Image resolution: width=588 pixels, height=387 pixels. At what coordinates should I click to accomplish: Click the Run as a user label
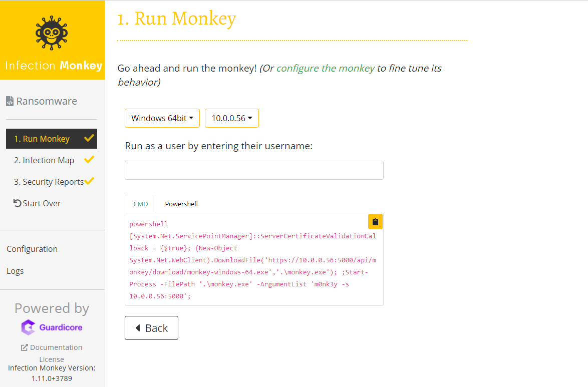(219, 146)
